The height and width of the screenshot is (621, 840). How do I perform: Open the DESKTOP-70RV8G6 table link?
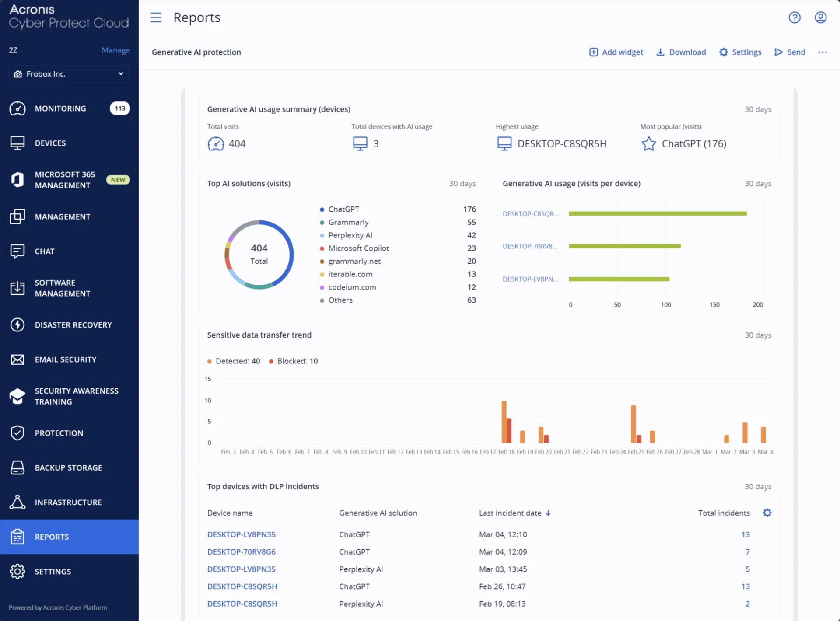[x=241, y=552]
